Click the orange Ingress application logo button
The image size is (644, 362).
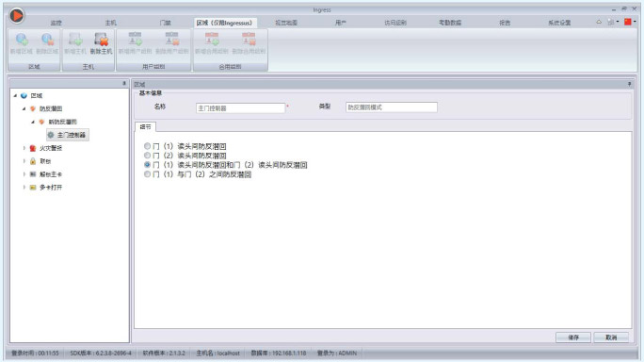[17, 16]
